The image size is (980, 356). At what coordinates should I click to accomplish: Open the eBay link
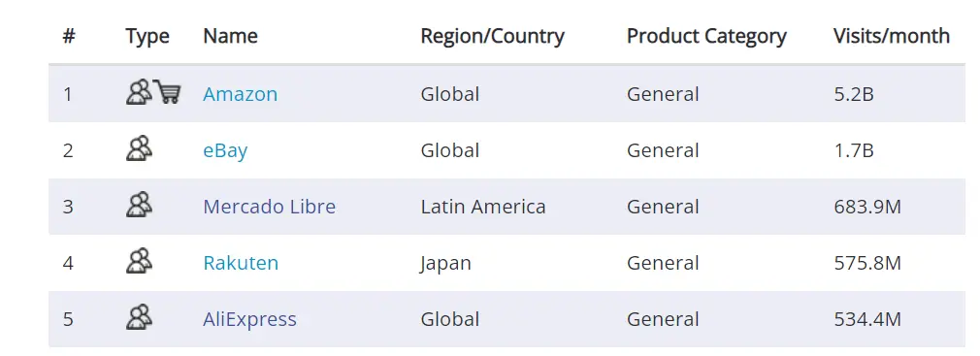225,150
